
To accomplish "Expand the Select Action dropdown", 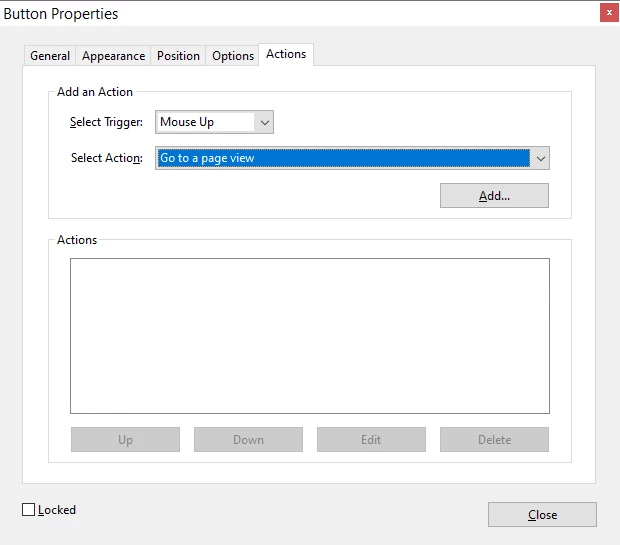I will [x=352, y=158].
